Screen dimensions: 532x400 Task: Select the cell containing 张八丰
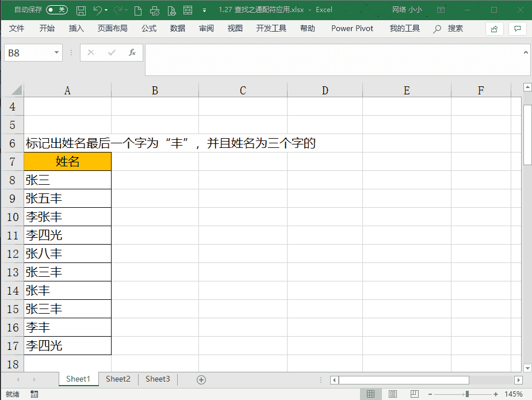click(67, 254)
